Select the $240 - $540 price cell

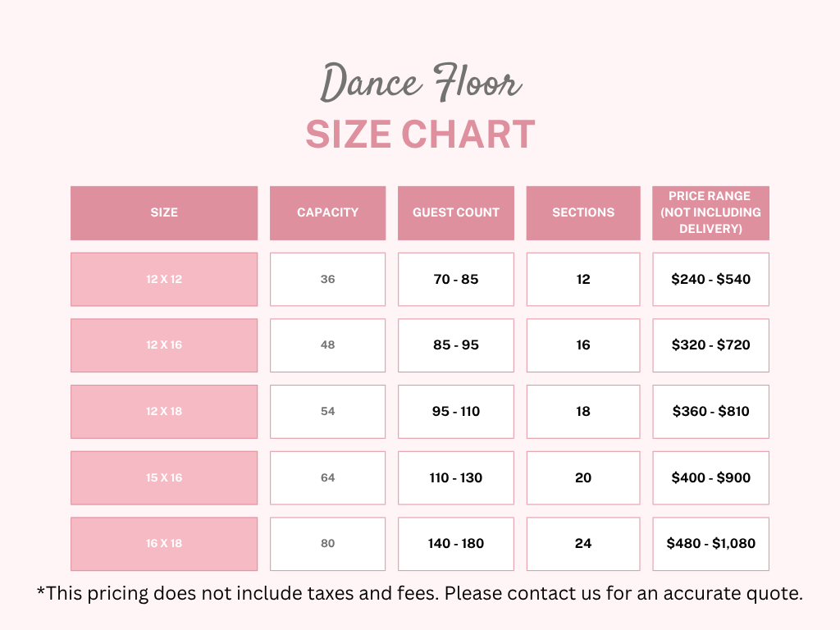point(710,279)
